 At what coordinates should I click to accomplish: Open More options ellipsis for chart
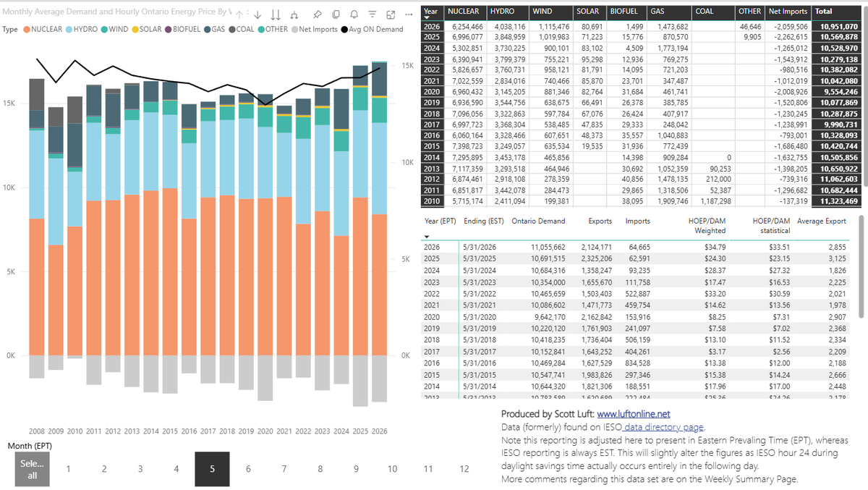409,14
